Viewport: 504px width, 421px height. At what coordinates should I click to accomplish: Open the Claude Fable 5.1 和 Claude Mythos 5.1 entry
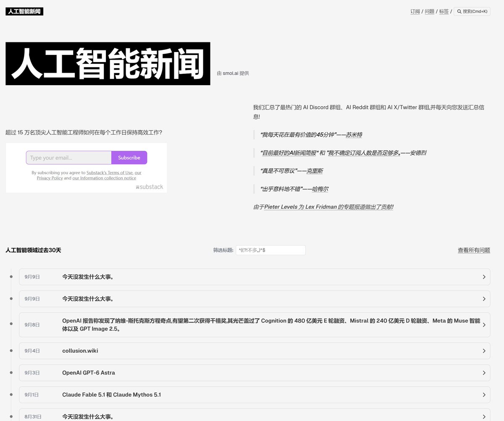255,395
